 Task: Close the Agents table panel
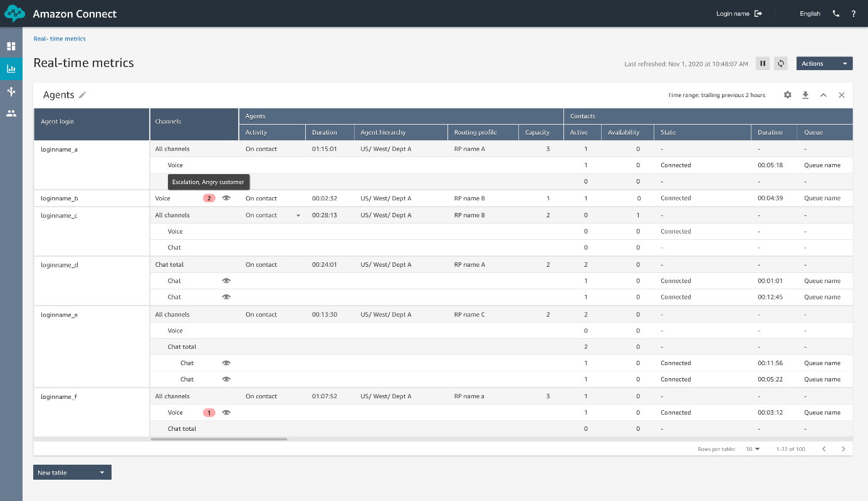point(842,95)
